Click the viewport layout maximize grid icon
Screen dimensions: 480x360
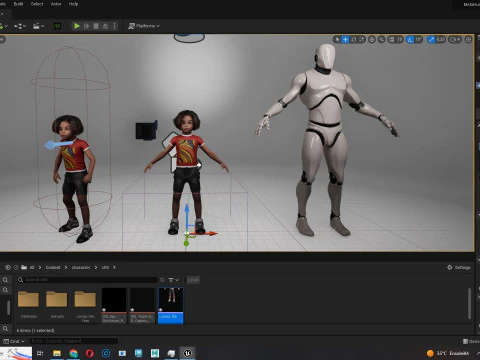click(468, 40)
